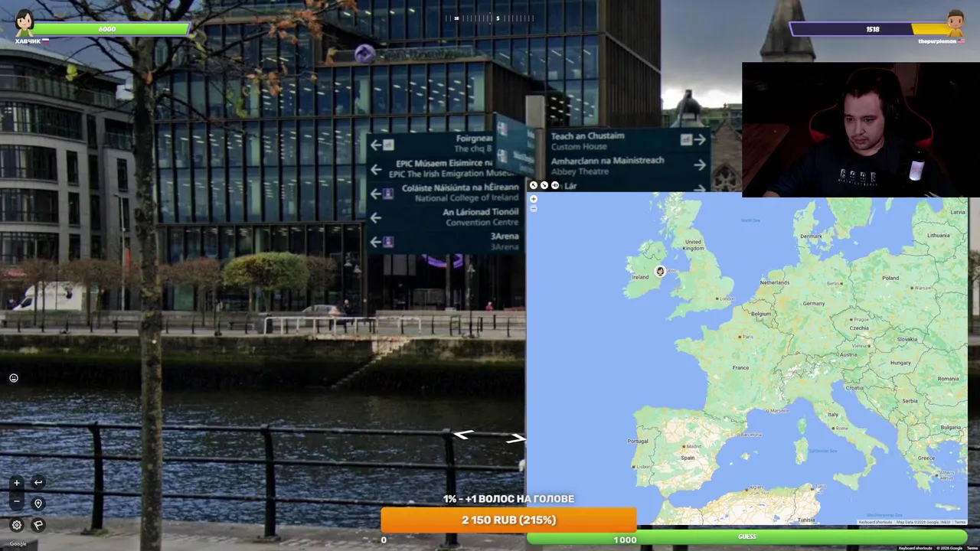
Task: Click 'Abbey Theatre' on the street sign
Action: pyautogui.click(x=580, y=171)
